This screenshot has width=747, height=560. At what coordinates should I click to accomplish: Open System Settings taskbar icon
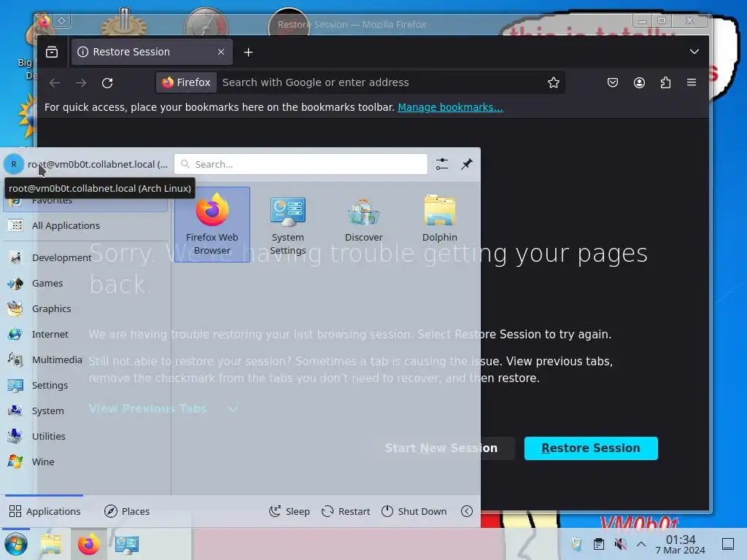pos(127,544)
